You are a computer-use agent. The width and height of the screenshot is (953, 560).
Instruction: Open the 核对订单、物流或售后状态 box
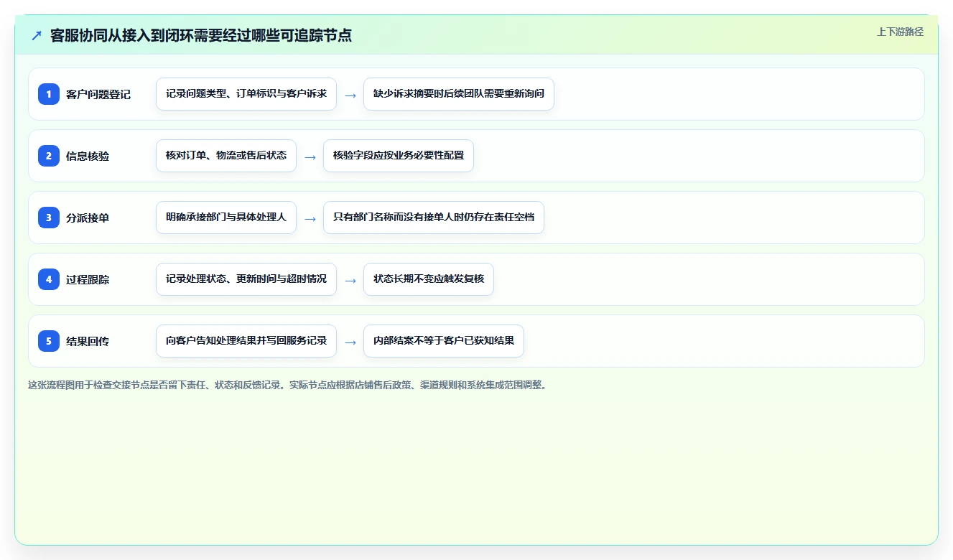click(x=226, y=156)
